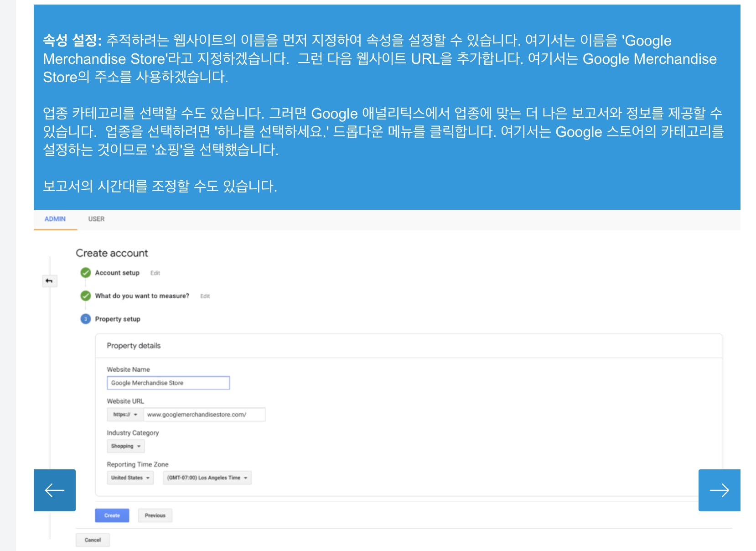The image size is (756, 551).
Task: Click the Website Name input field
Action: [168, 383]
